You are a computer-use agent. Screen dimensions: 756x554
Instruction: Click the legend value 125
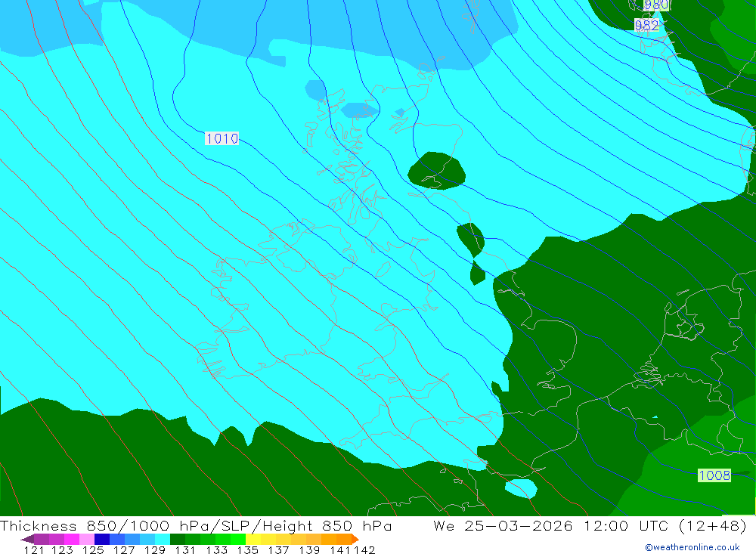[x=93, y=549]
